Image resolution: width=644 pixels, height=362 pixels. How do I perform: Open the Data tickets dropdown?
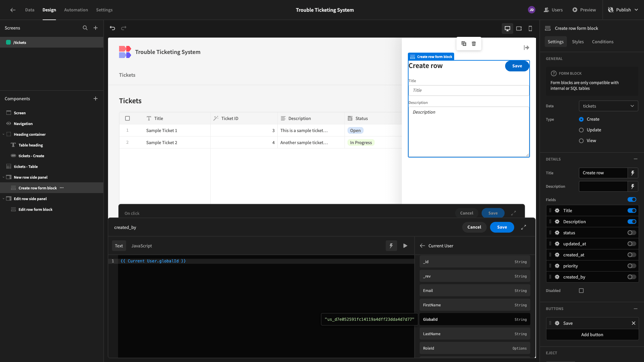(x=608, y=106)
